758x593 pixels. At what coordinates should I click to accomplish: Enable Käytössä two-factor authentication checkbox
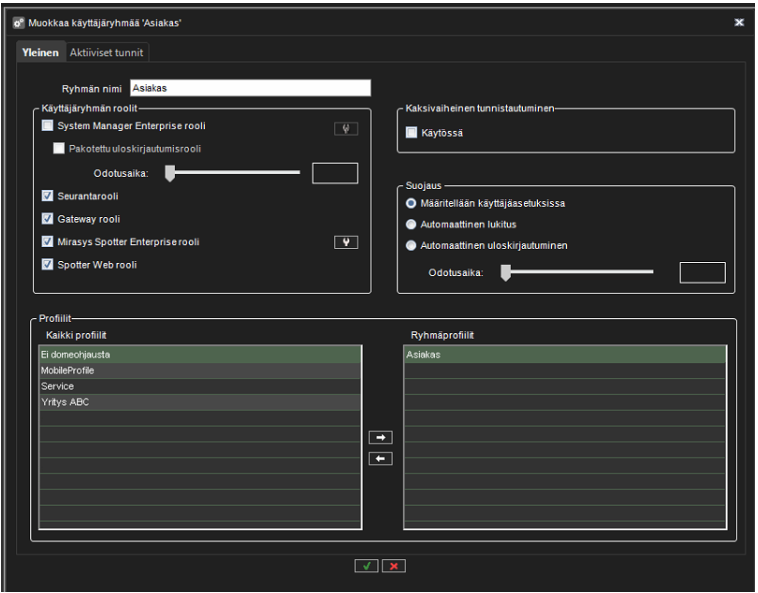click(x=411, y=132)
